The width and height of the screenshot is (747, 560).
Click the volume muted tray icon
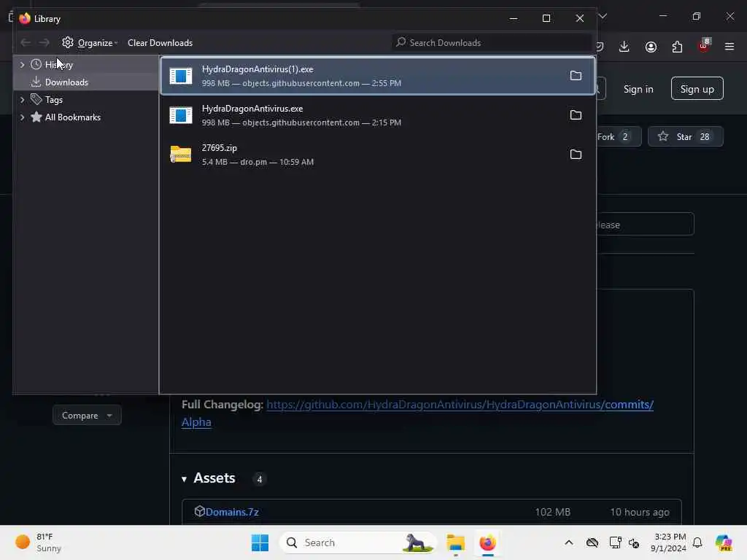pyautogui.click(x=634, y=542)
